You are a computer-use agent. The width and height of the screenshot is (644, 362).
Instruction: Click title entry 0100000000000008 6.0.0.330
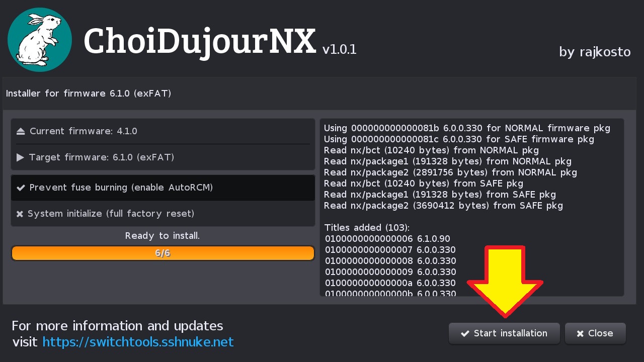pos(390,261)
